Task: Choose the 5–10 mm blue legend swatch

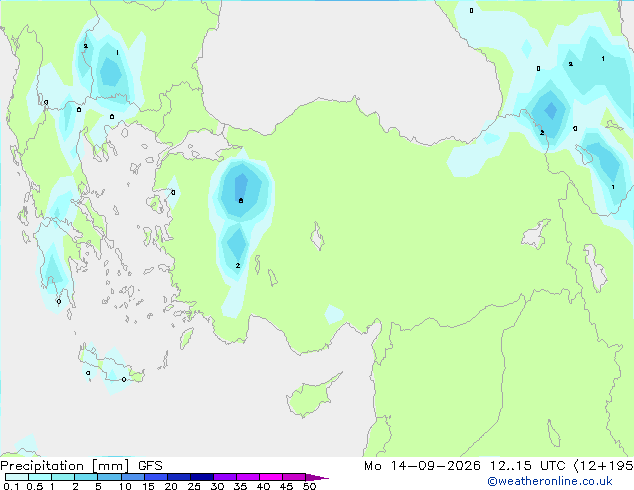Action: point(109,477)
